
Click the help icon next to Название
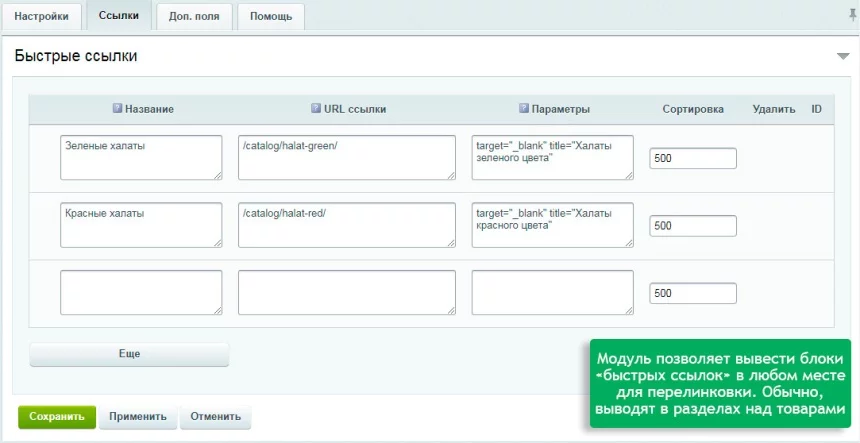point(117,109)
